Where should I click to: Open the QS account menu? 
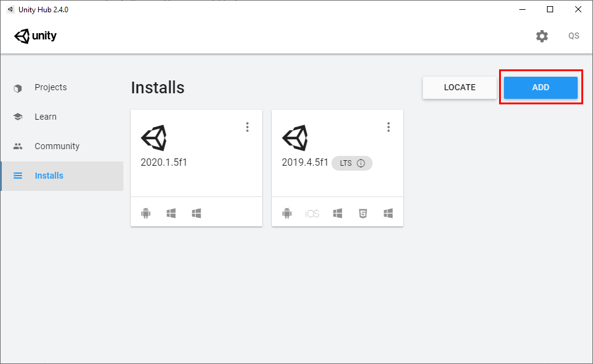pos(573,36)
